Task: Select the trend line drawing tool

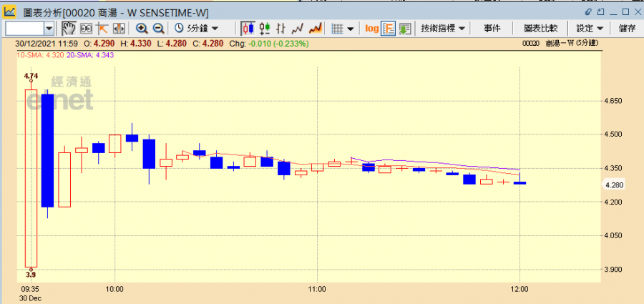Action: pyautogui.click(x=102, y=29)
